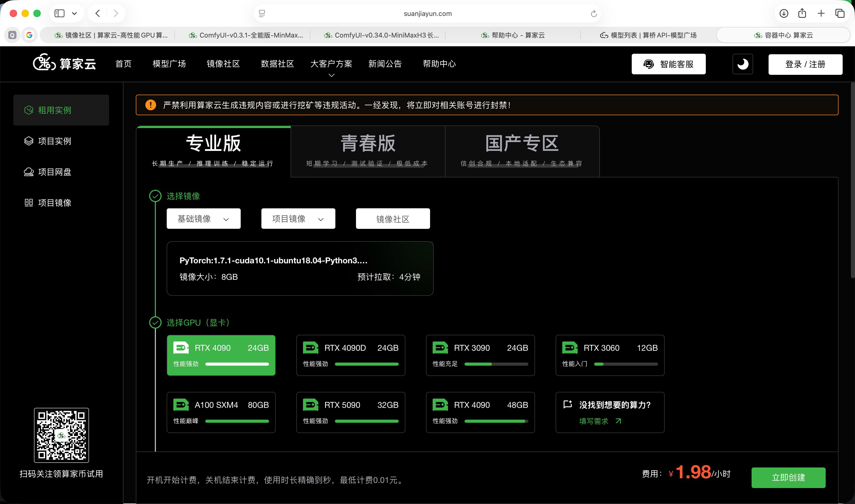Select 项目网盘 in sidebar
855x504 pixels.
(x=61, y=172)
